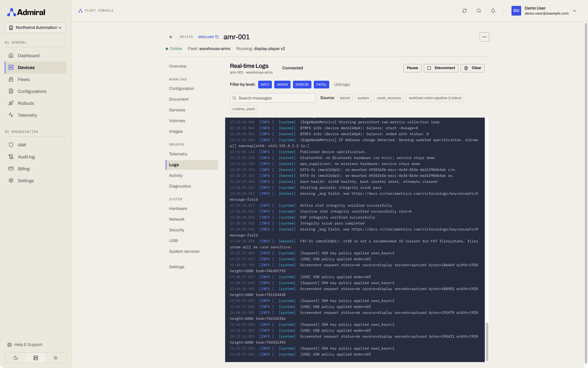The image size is (588, 368).
Task: Click the sidebar Settings gear icon
Action: pos(11,180)
